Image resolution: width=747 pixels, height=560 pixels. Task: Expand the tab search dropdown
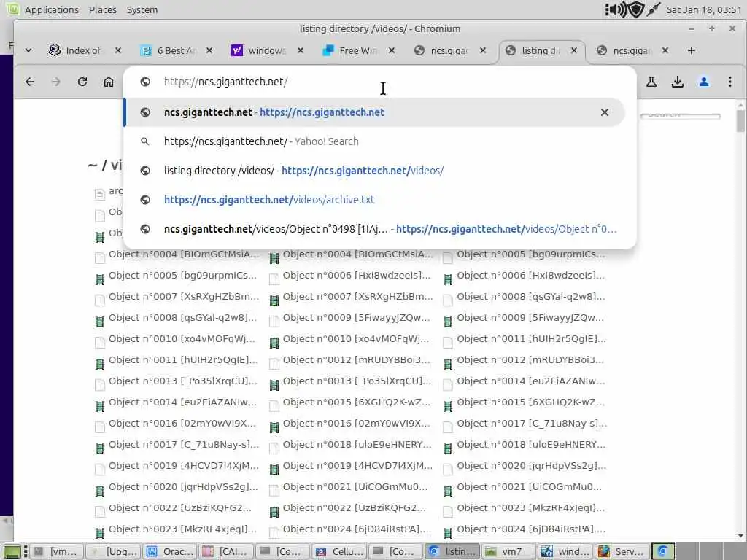(x=28, y=50)
